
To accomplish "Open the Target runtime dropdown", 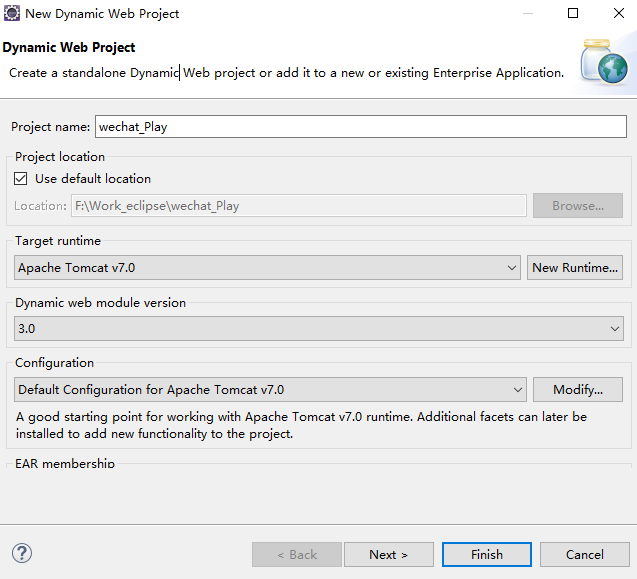I will 267,268.
